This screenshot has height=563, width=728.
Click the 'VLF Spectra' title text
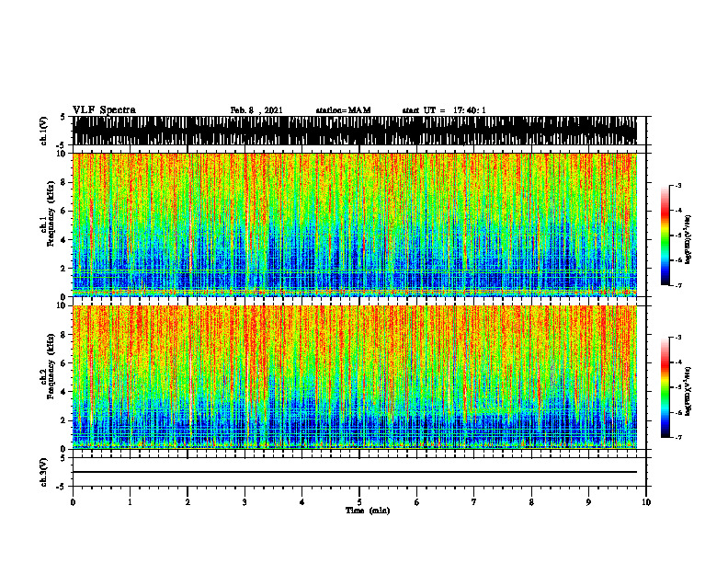(x=104, y=110)
